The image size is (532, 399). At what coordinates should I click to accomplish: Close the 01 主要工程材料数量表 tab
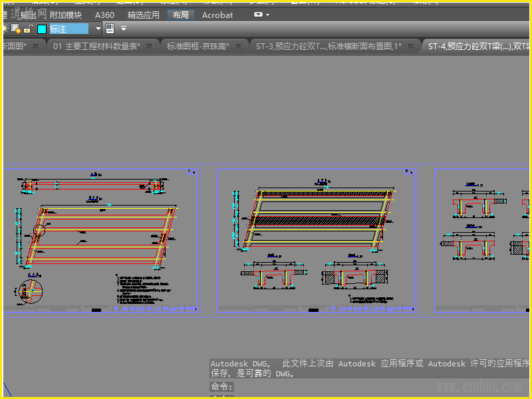(149, 46)
